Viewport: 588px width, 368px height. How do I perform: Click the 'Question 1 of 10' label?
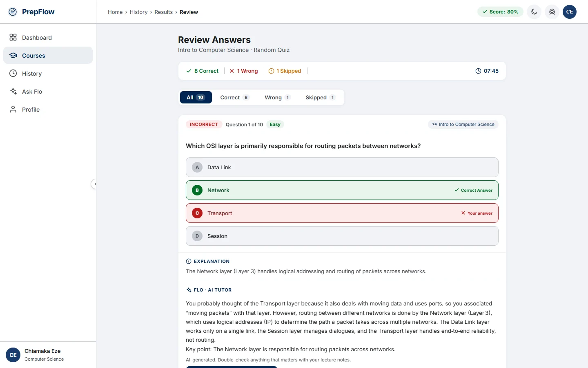(x=244, y=125)
